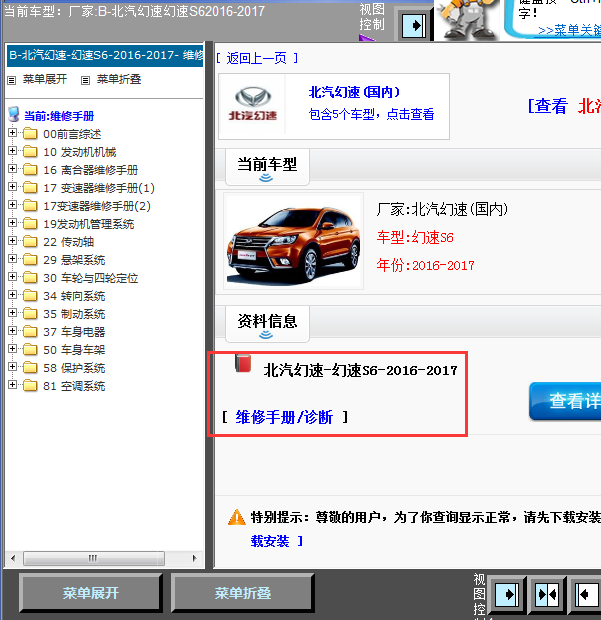Click the 资料信息 chevron icon
This screenshot has width=601, height=620.
(x=266, y=335)
